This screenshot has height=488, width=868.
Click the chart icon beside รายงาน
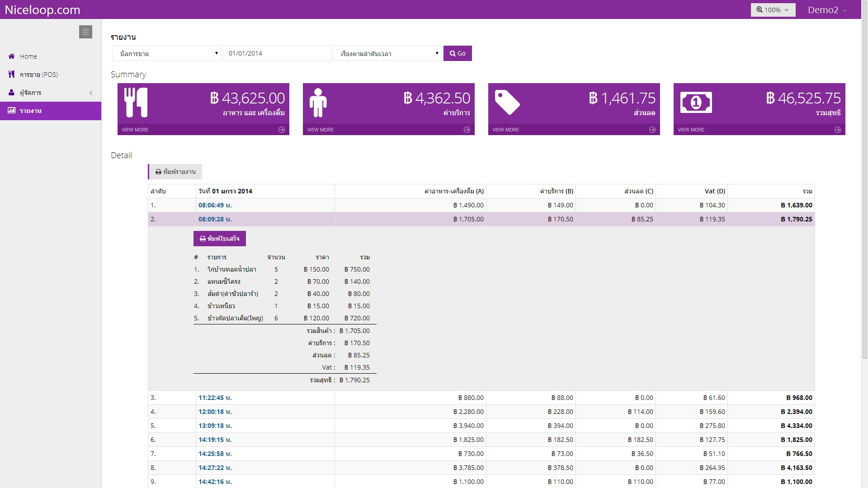(12, 110)
